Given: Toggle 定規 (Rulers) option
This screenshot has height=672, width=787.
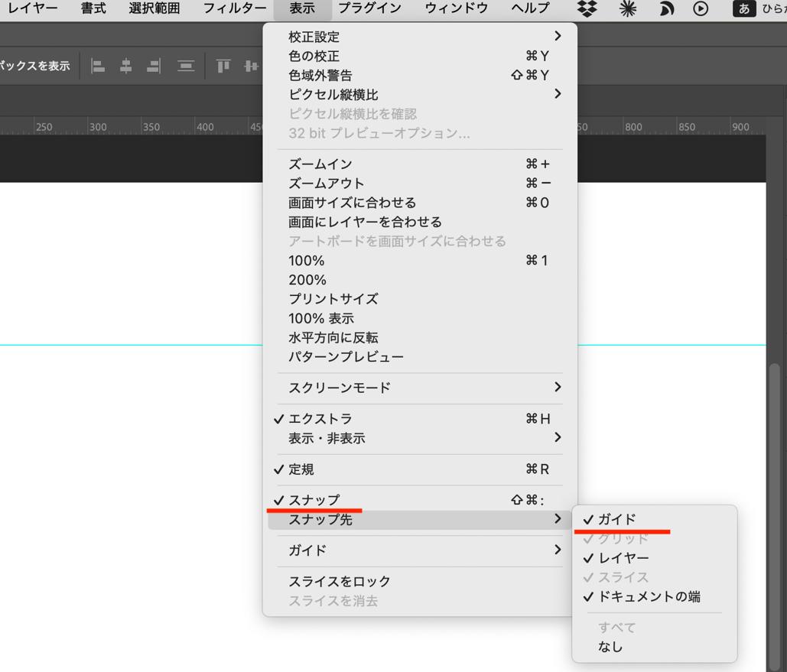Looking at the screenshot, I should [420, 469].
